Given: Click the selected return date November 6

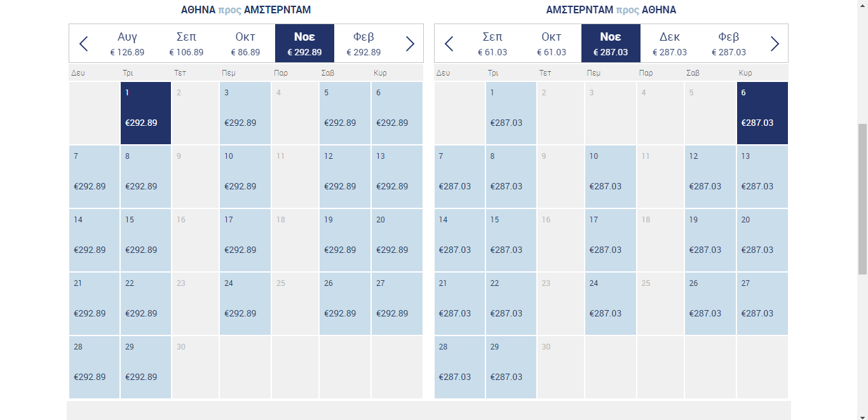Looking at the screenshot, I should tap(763, 113).
